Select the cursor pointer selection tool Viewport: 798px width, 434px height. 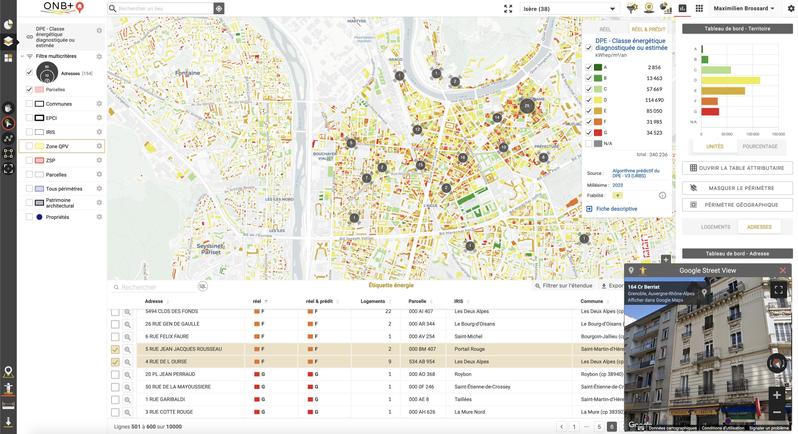click(8, 124)
